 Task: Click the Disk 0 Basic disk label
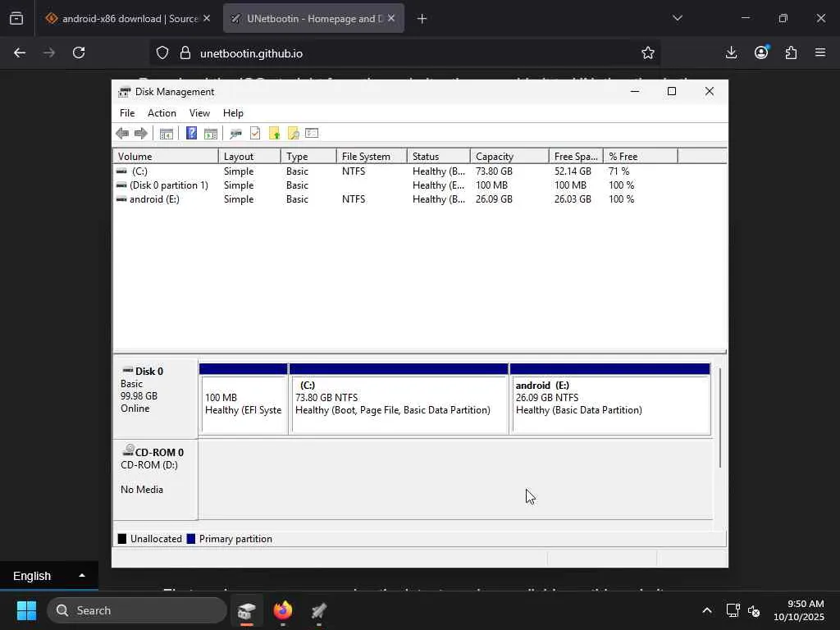[x=155, y=399]
